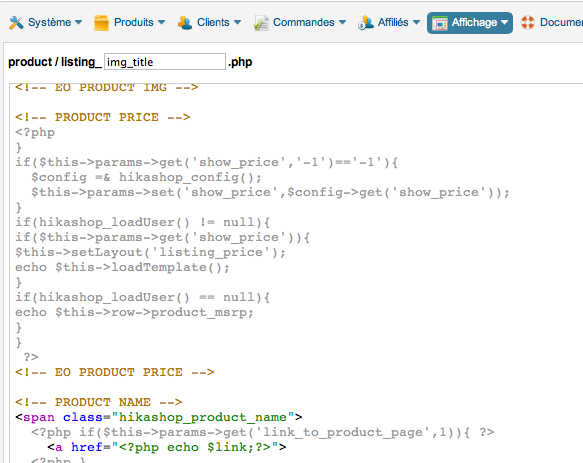The image size is (583, 463).
Task: Click the Produits folder icon
Action: click(x=101, y=23)
